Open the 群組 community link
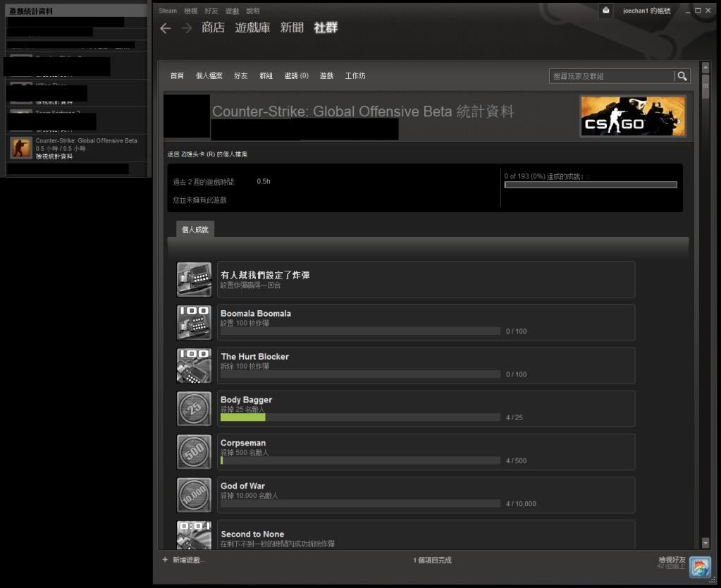 266,75
